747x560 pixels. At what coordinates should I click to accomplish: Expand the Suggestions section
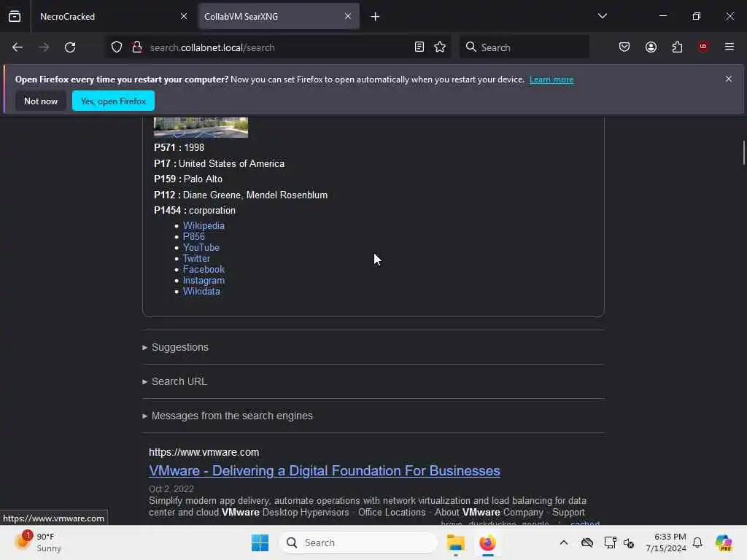(x=179, y=347)
